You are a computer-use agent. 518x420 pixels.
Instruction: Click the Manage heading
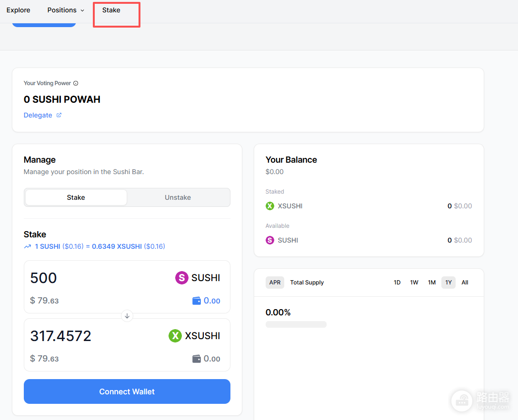coord(40,160)
